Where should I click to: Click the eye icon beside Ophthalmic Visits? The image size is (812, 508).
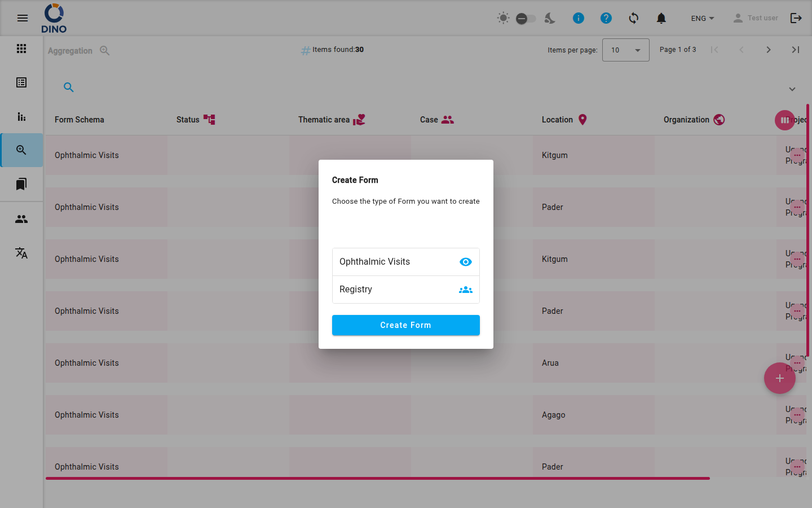466,262
